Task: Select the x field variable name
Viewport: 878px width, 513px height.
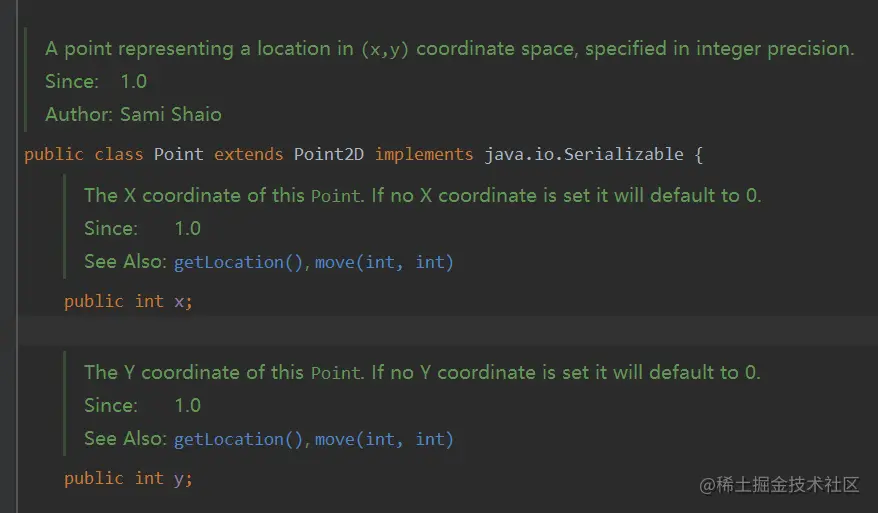Action: [x=179, y=301]
